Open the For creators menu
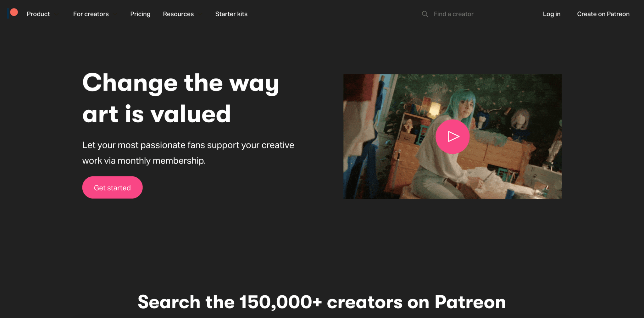This screenshot has width=644, height=318. coord(91,14)
